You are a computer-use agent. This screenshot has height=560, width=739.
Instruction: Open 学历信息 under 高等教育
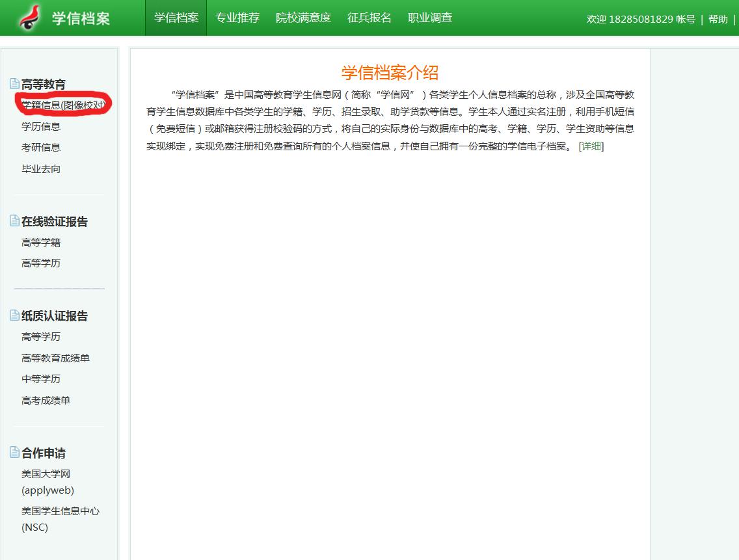[41, 126]
